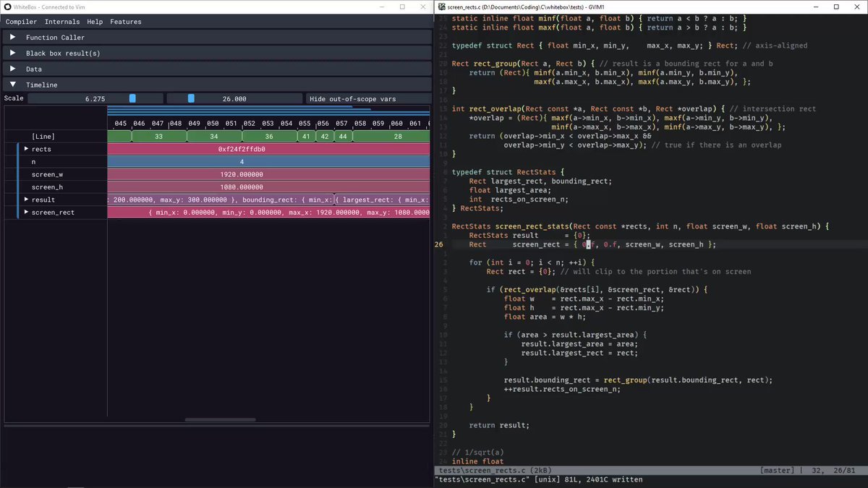Click the 'result.largest_rect = rect;' line
Viewport: 868px width, 488px height.
click(580, 353)
